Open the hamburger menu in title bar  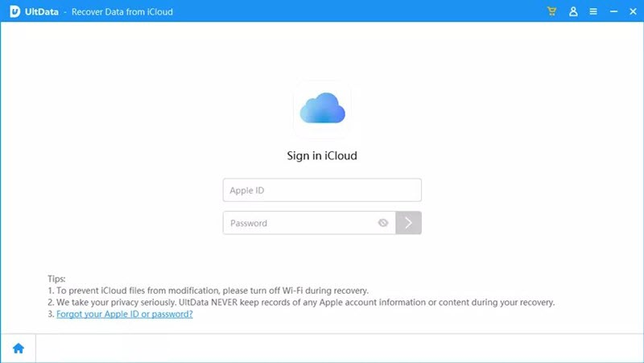[593, 11]
